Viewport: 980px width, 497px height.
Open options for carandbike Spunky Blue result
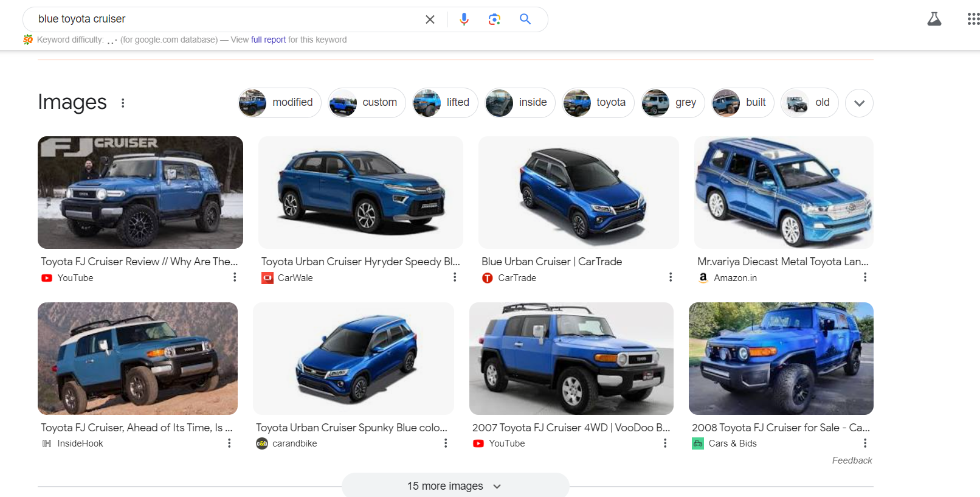coord(446,443)
